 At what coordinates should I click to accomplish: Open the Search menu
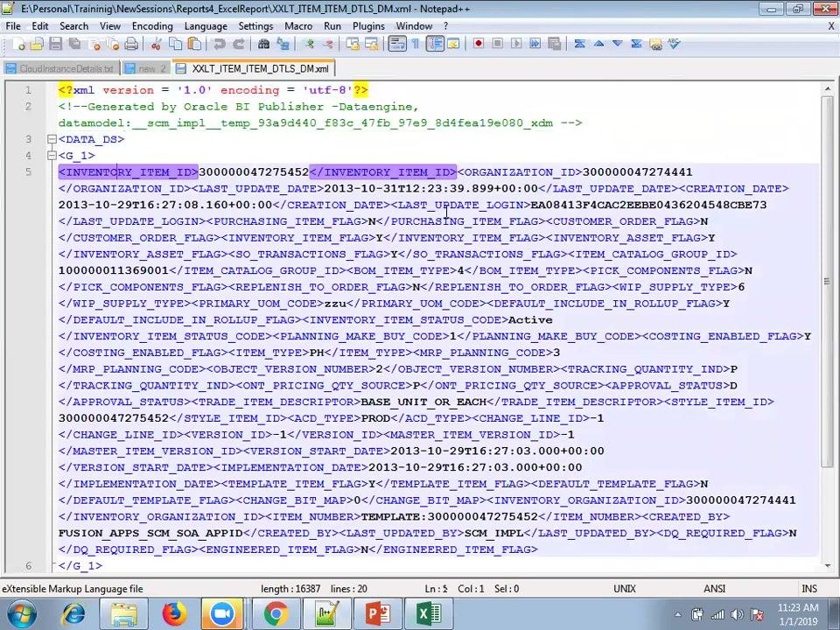pyautogui.click(x=73, y=26)
